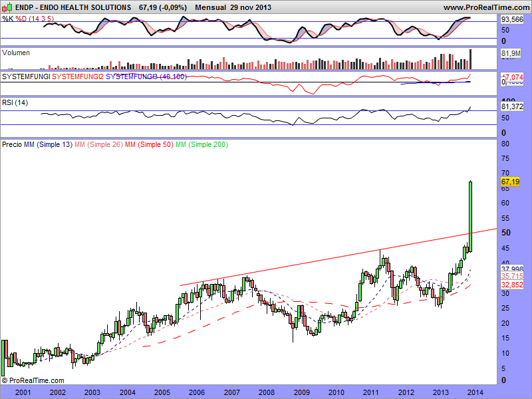Click the black SYSTEMFUNGI label
This screenshot has width=532, height=399.
click(26, 76)
